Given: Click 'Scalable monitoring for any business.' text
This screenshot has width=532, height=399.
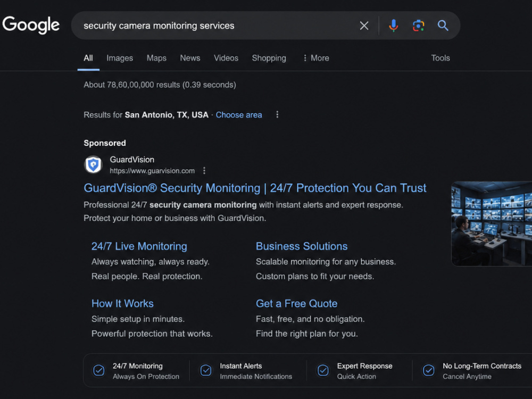Looking at the screenshot, I should click(x=326, y=262).
